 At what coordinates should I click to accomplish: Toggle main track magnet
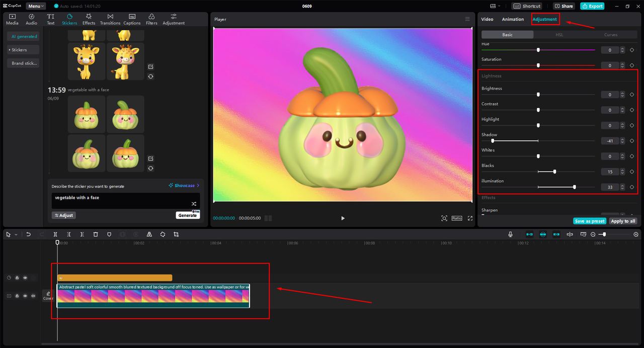point(529,234)
